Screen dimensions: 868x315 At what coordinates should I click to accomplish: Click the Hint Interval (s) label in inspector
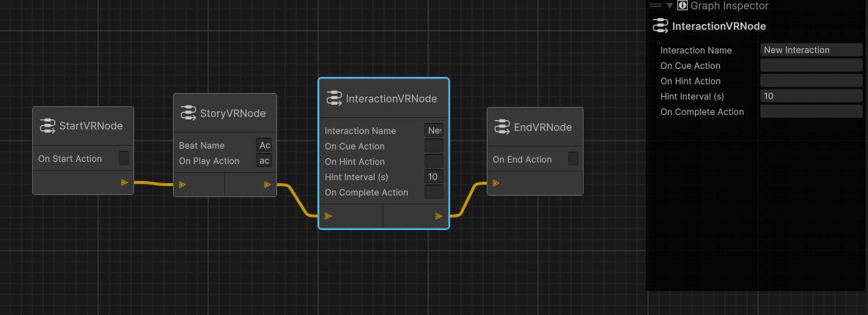pyautogui.click(x=692, y=96)
